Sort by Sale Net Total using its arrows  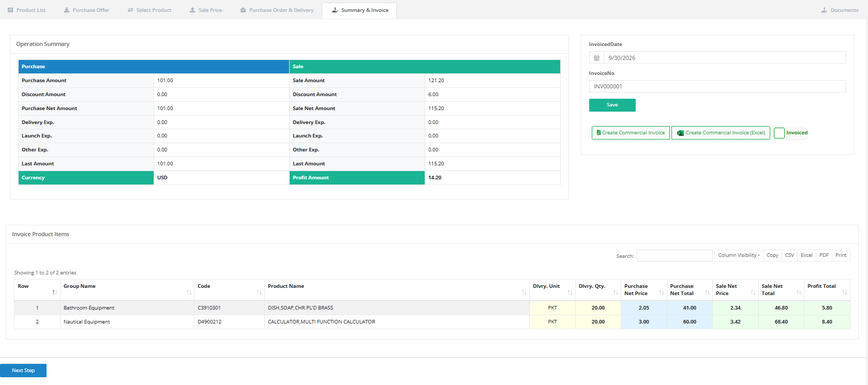click(x=799, y=292)
